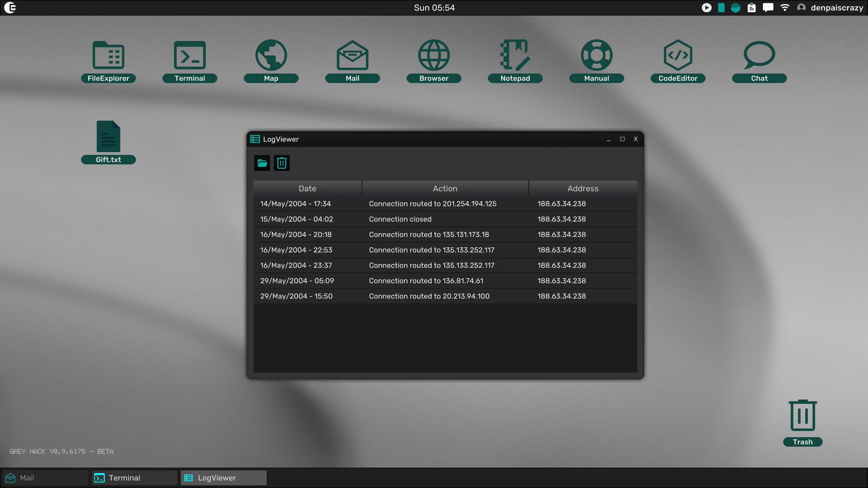Launch the Map globe icon
Viewport: 868px width, 488px height.
[271, 56]
